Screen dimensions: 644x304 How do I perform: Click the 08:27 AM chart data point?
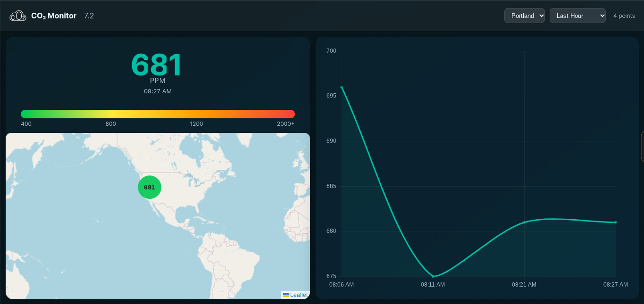click(x=616, y=222)
